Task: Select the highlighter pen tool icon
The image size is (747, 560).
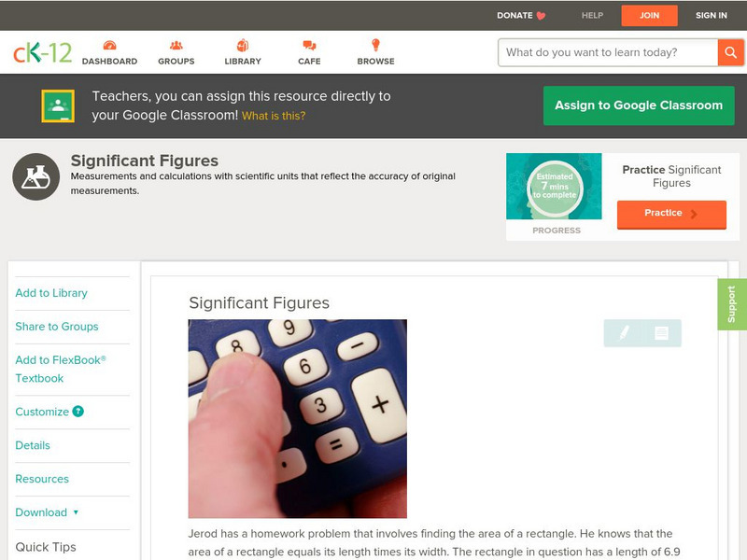Action: coord(624,333)
